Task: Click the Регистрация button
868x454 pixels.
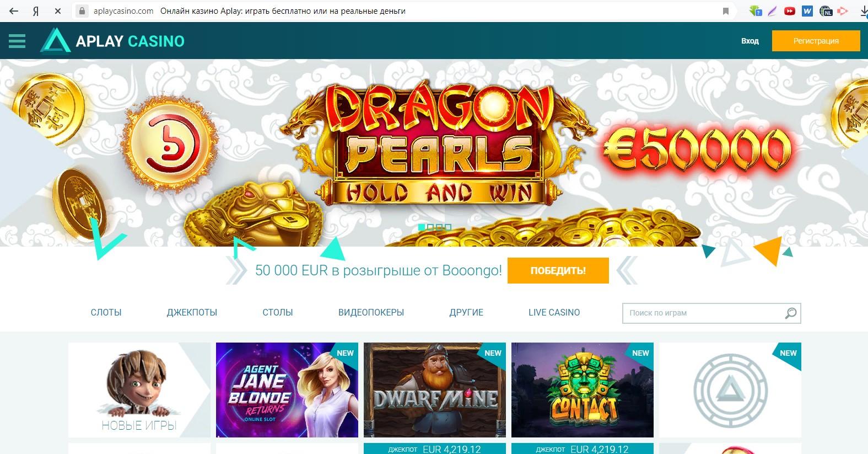Action: click(x=816, y=41)
